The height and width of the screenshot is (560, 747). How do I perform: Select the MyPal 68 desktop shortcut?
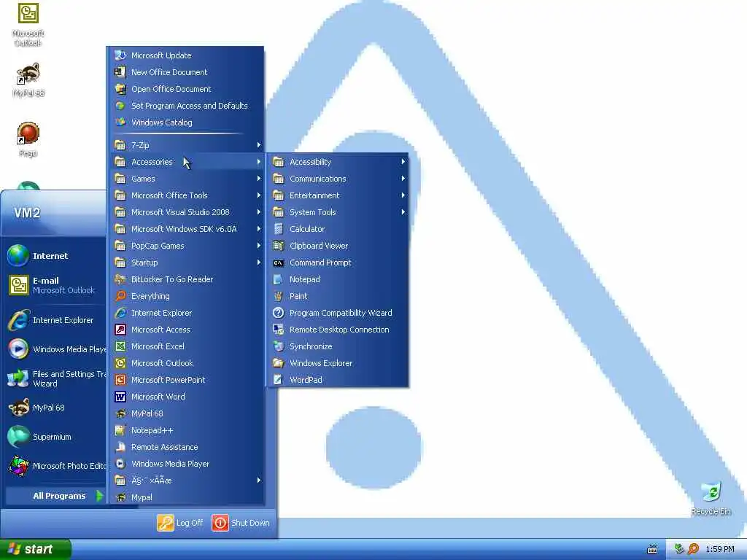tap(28, 80)
